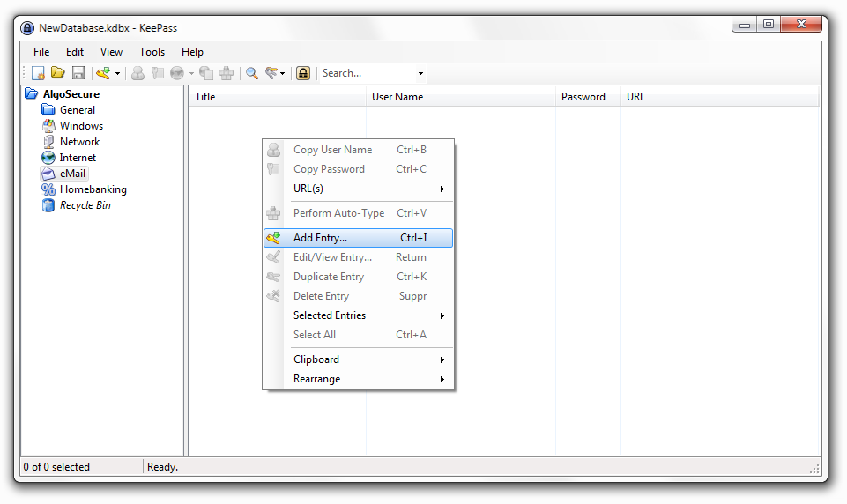This screenshot has width=847, height=504.
Task: Click Perform Auto-Type in context menu
Action: [358, 213]
